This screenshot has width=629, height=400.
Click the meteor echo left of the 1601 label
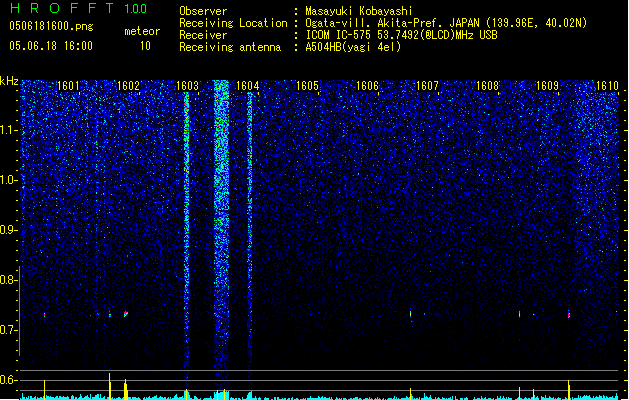point(45,315)
